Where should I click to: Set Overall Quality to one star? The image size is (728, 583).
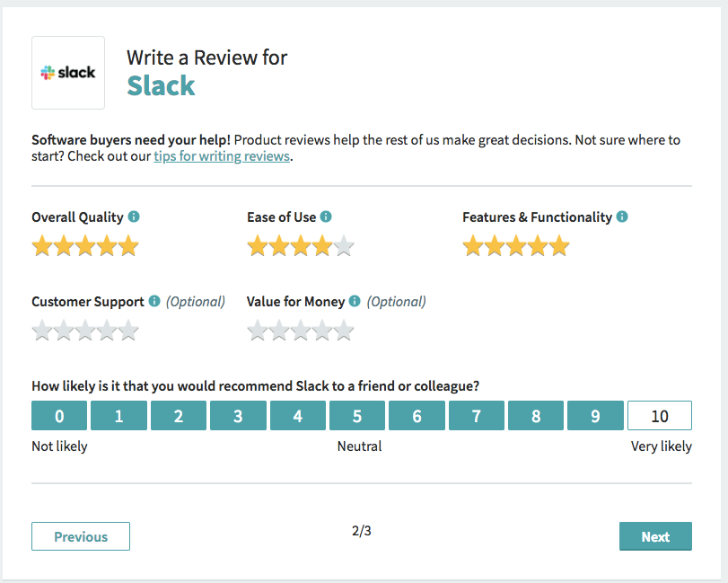pos(42,246)
